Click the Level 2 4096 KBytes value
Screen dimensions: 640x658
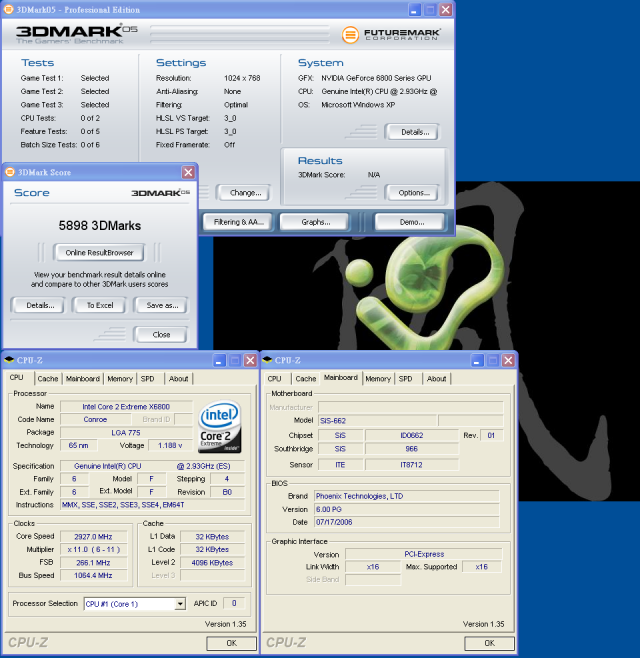(212, 563)
